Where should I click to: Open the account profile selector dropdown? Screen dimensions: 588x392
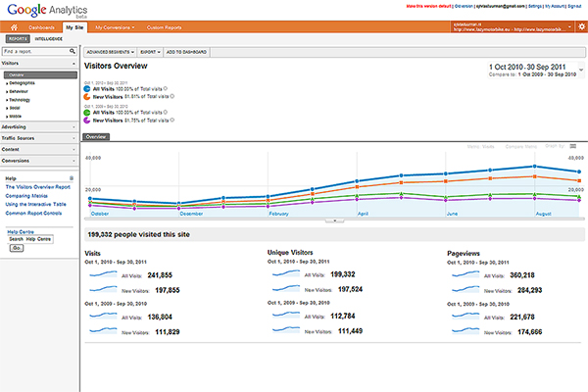point(569,26)
